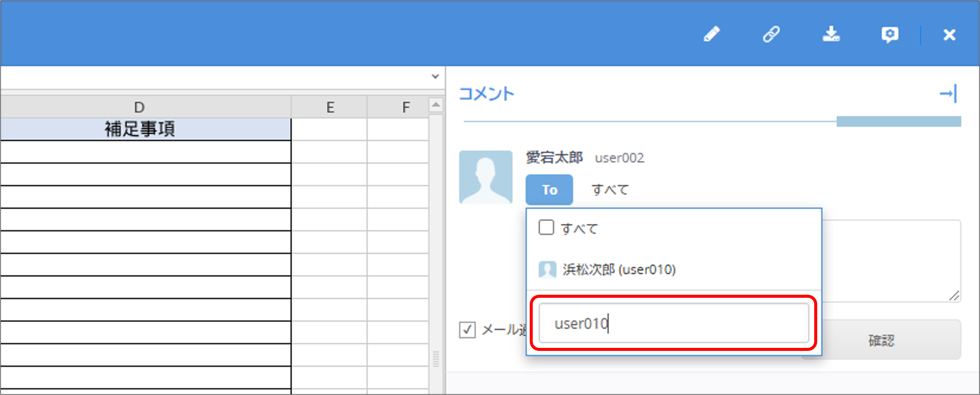Click inside the user010 search input field

pos(673,323)
